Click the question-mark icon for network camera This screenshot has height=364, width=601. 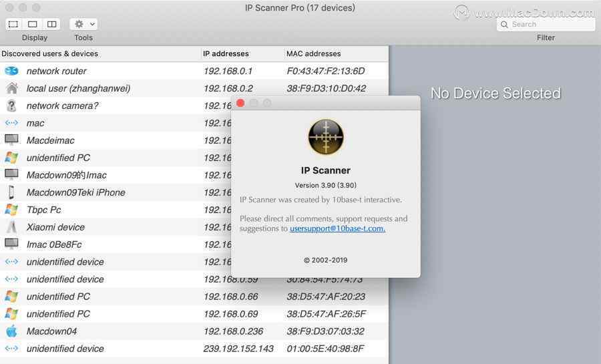[11, 106]
